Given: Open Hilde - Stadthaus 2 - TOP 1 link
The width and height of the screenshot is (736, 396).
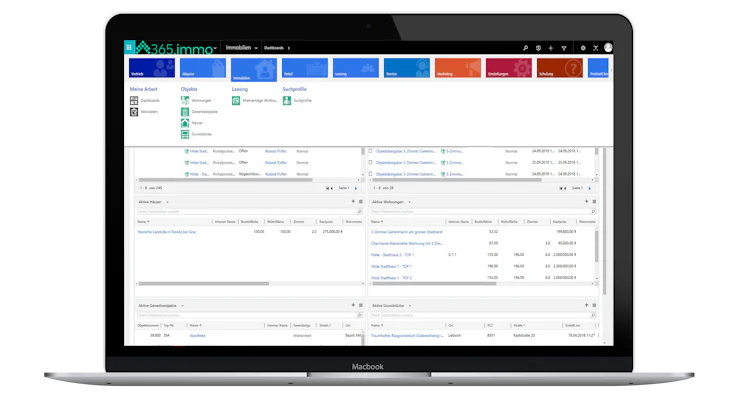Looking at the screenshot, I should [x=392, y=255].
